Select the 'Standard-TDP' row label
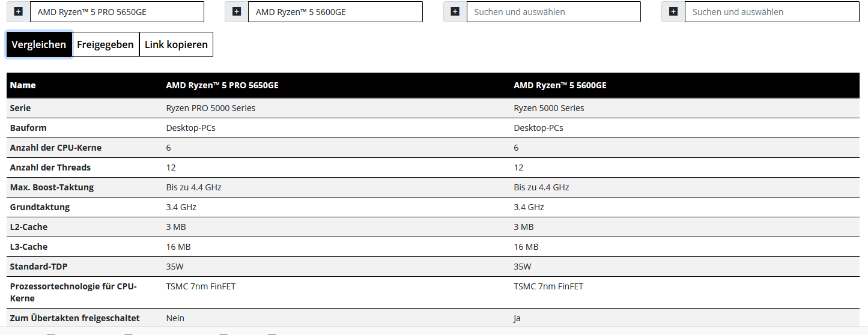The height and width of the screenshot is (335, 868). (38, 267)
